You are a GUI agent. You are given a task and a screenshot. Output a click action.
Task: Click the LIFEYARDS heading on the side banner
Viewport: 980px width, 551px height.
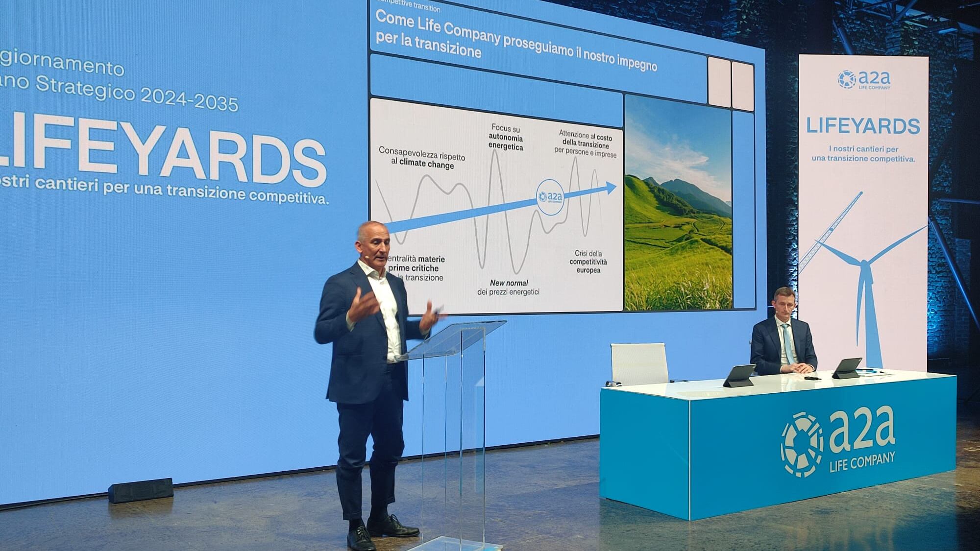pos(863,126)
